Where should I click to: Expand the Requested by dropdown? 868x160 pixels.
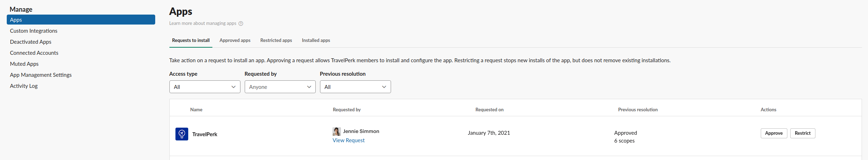point(280,87)
